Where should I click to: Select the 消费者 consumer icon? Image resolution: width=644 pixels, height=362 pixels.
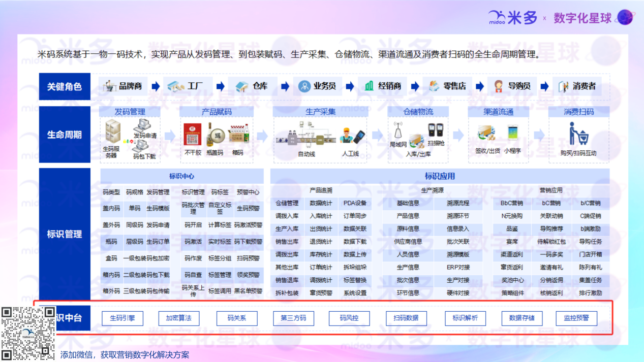pos(563,86)
